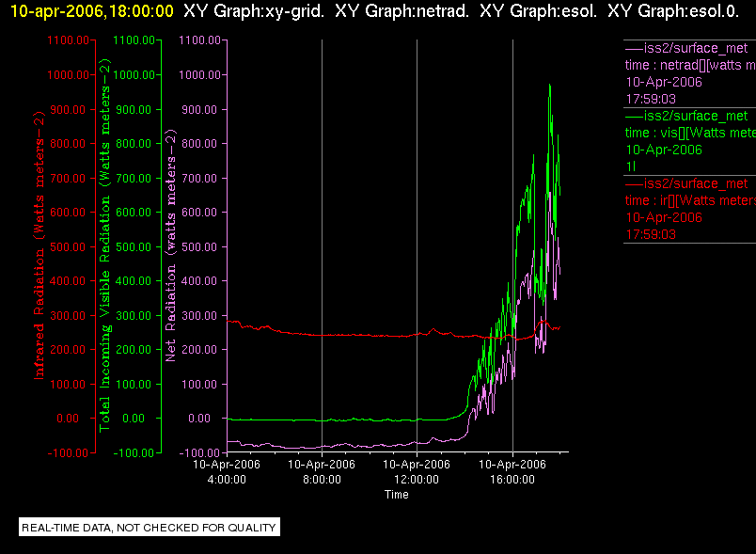Click the pink 0.00 net radiation tick
Image resolution: width=756 pixels, height=554 pixels.
pos(199,419)
